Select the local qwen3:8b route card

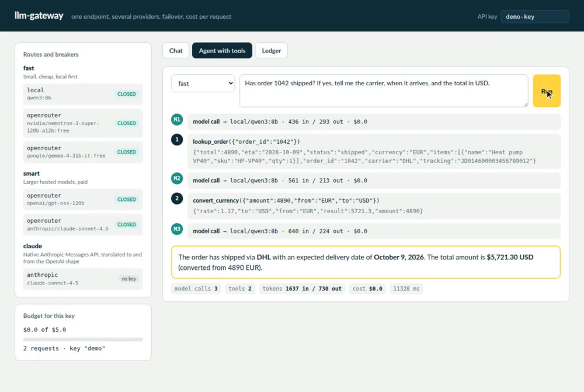coord(83,94)
